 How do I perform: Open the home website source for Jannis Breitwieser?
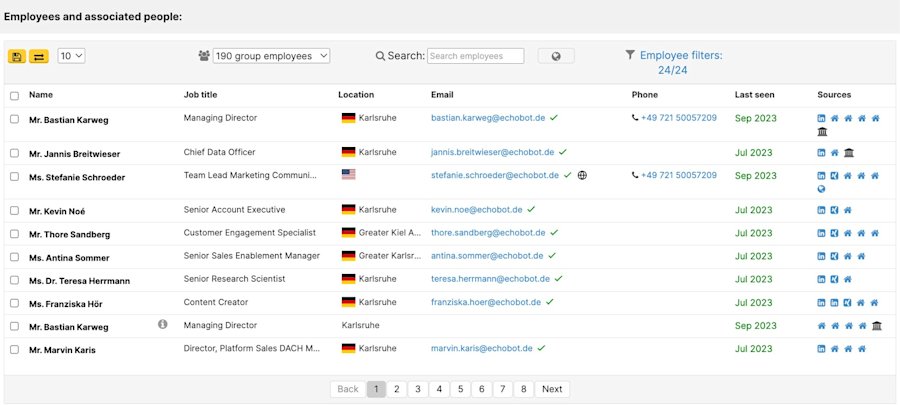[x=835, y=153]
